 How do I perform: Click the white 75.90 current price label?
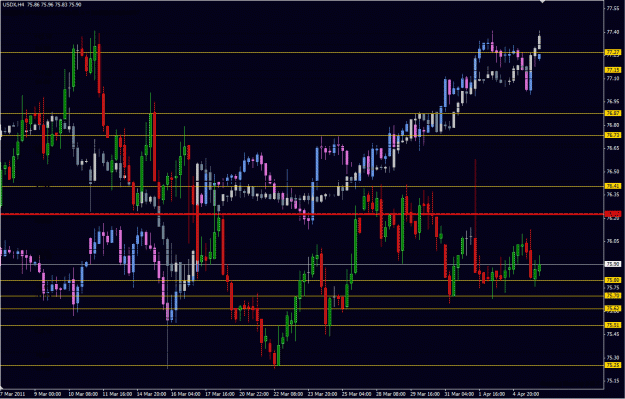pyautogui.click(x=613, y=264)
